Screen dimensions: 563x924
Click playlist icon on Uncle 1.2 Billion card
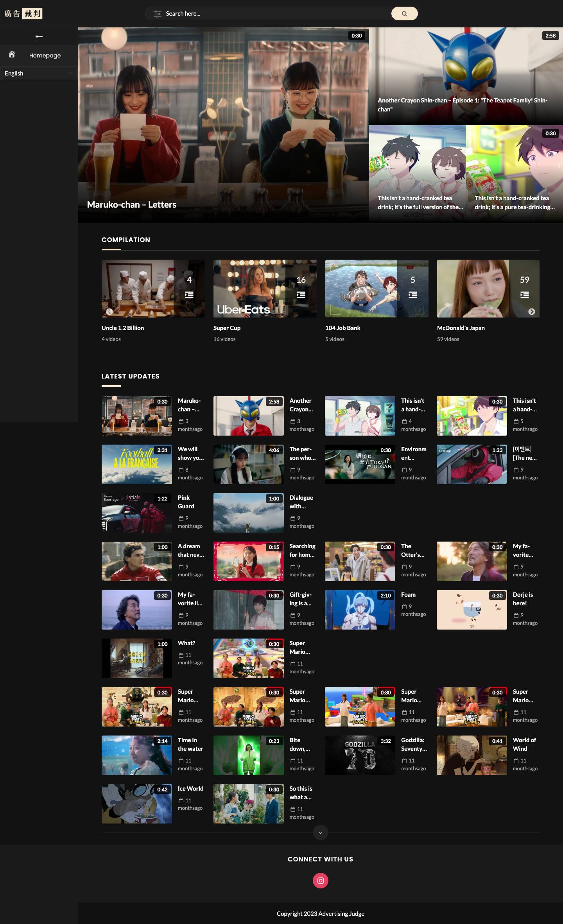[189, 295]
